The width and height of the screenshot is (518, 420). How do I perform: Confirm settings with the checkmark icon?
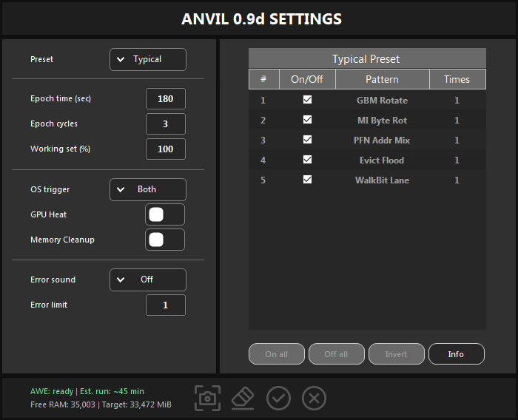click(278, 399)
